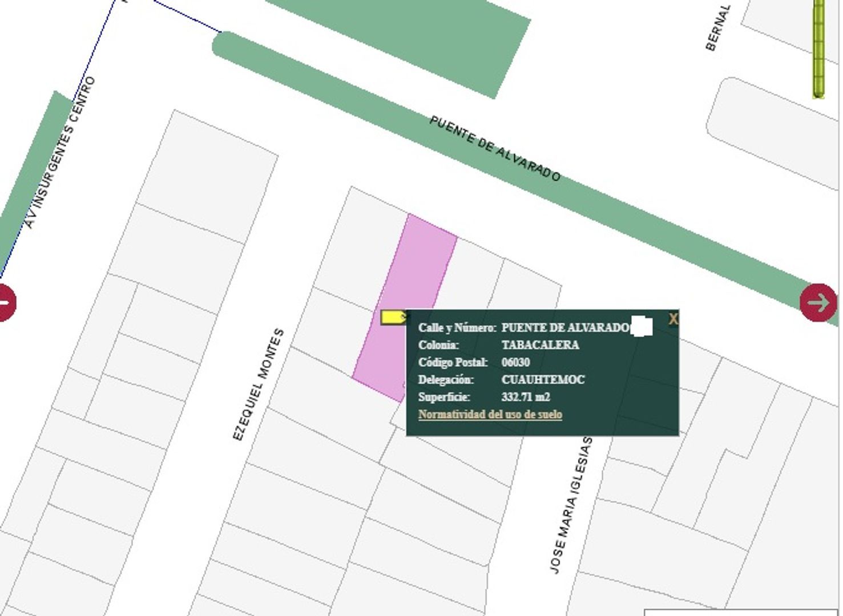The image size is (843, 616).
Task: Pan map west with left arrow button
Action: click(x=6, y=302)
